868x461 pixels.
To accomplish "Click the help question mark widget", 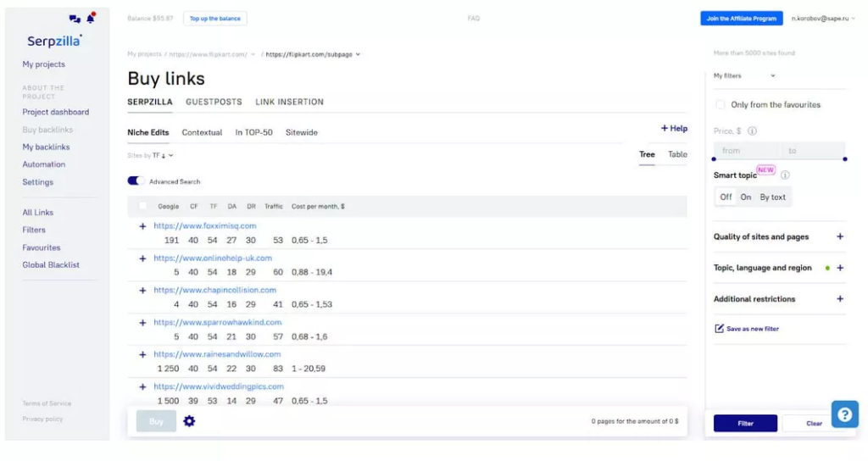I will coord(844,414).
